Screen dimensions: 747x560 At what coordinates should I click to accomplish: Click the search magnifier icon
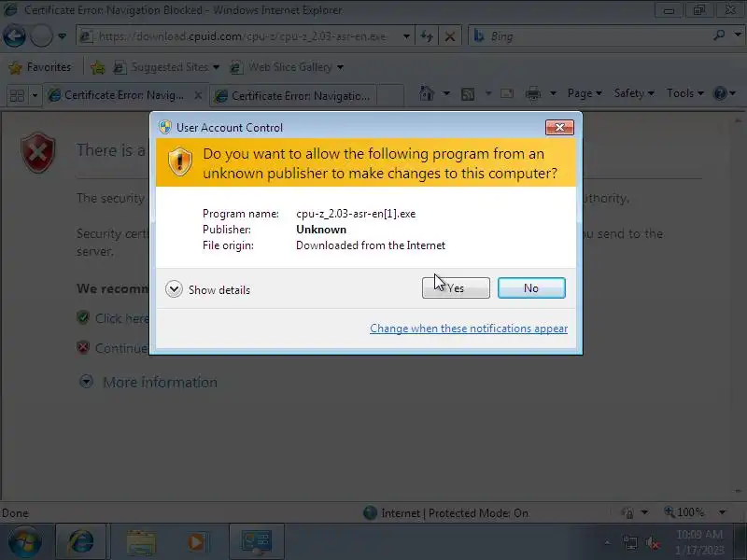(719, 35)
